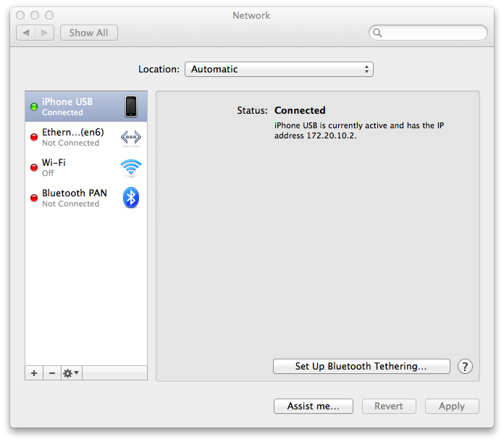Select the iPhone USB network service
This screenshot has height=442, width=504.
pyautogui.click(x=86, y=107)
